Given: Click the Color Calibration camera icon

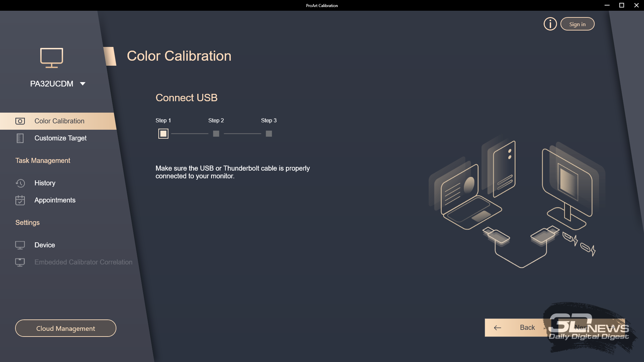Looking at the screenshot, I should click(x=20, y=121).
